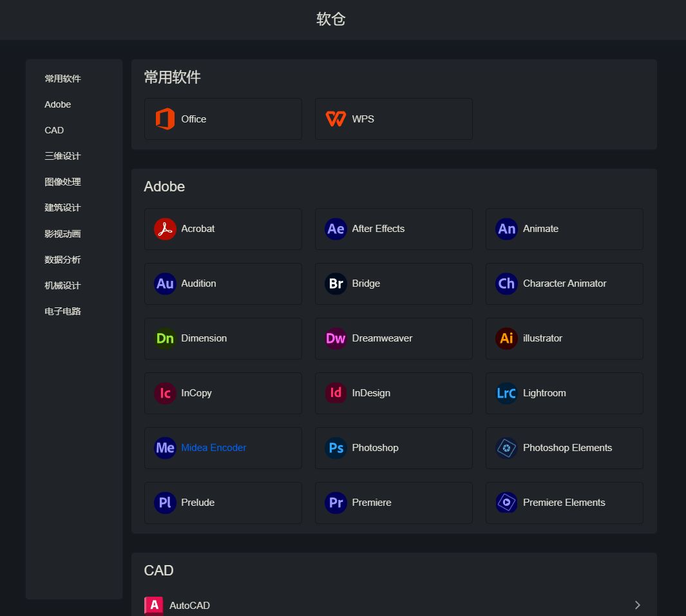Screen dimensions: 686x616
Task: Click the 软仓 page title
Action: 331,19
